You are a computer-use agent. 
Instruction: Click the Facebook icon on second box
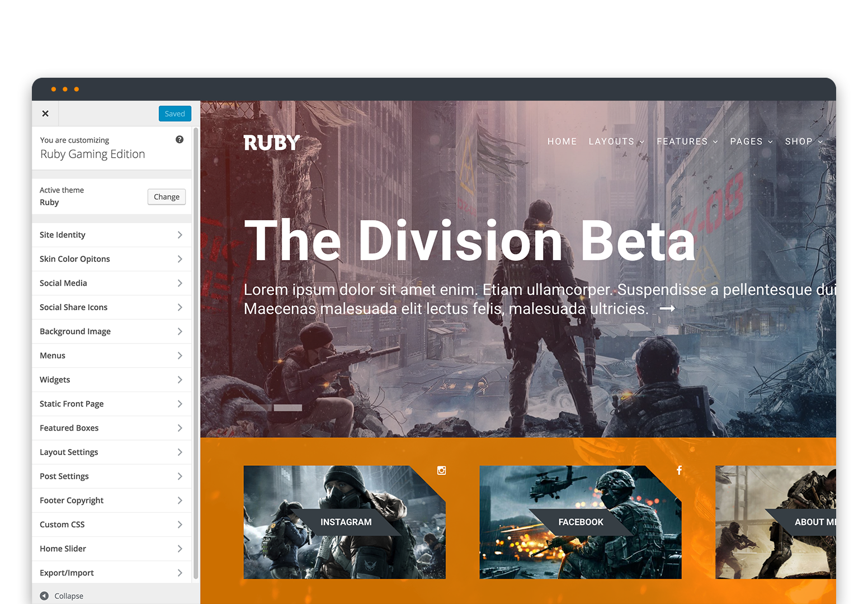point(679,470)
